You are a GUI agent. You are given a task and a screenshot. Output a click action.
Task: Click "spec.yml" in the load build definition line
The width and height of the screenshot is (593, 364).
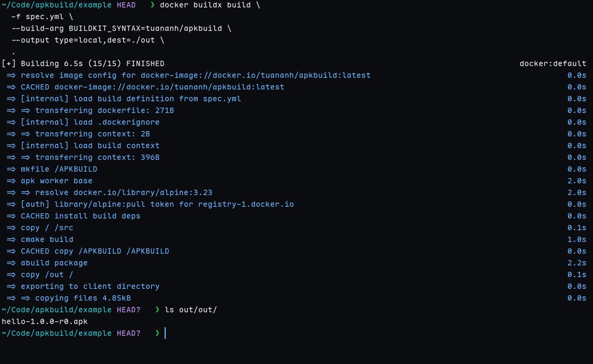tap(222, 99)
